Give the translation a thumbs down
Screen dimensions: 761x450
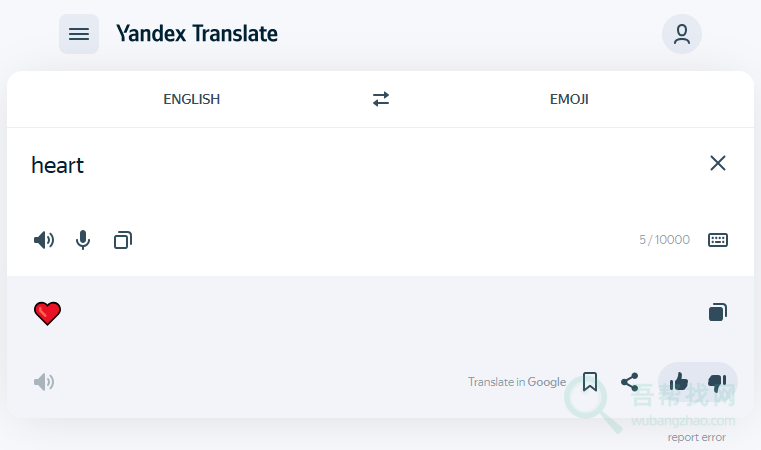717,382
